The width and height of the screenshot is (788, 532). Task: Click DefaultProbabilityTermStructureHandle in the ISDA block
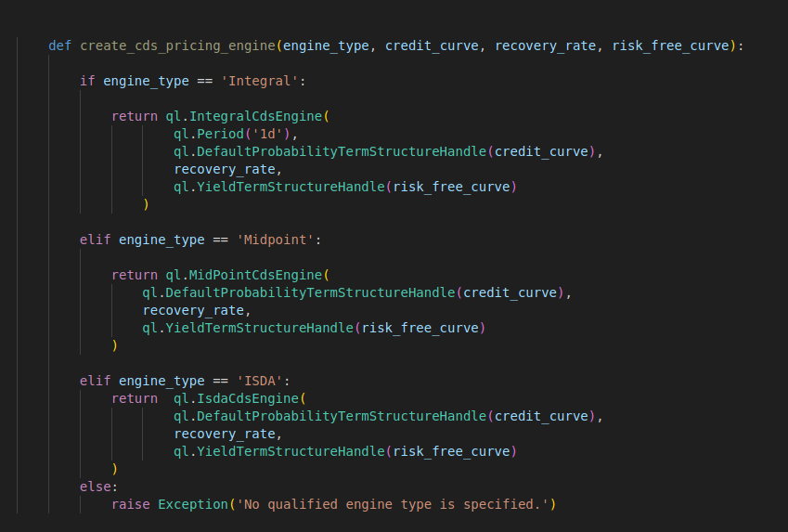coord(342,416)
